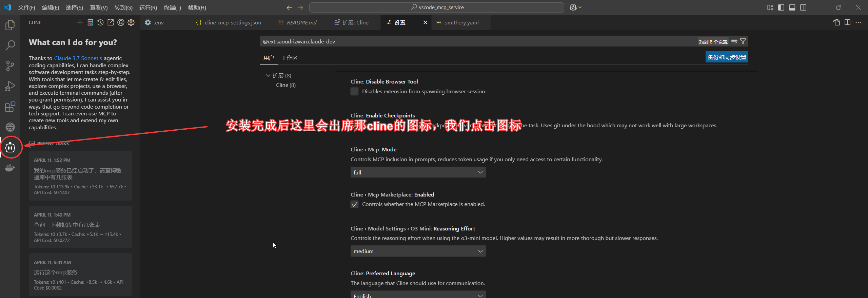Open the 9:41 AM recent task card

pos(80,275)
